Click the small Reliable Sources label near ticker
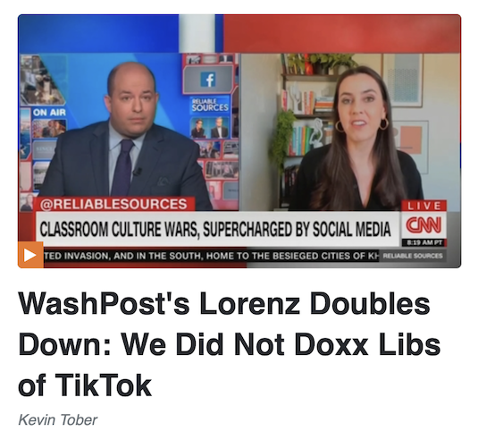 click(413, 256)
